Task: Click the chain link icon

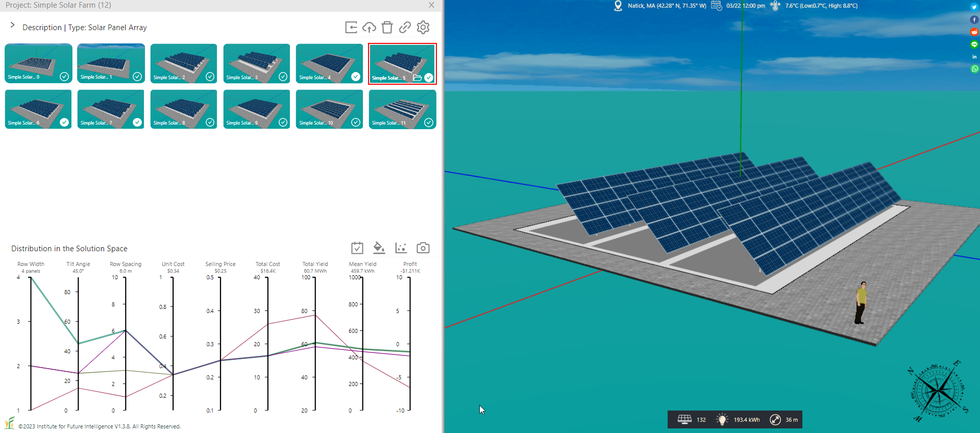Action: pyautogui.click(x=405, y=28)
